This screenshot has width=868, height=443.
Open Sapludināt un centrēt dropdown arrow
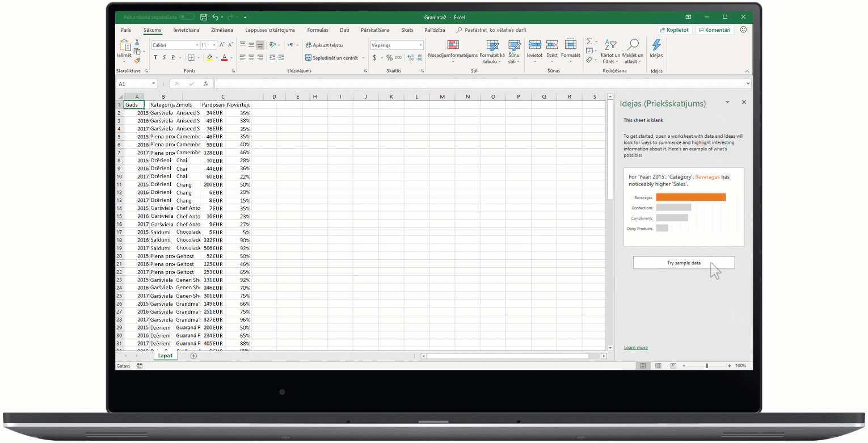[x=363, y=57]
